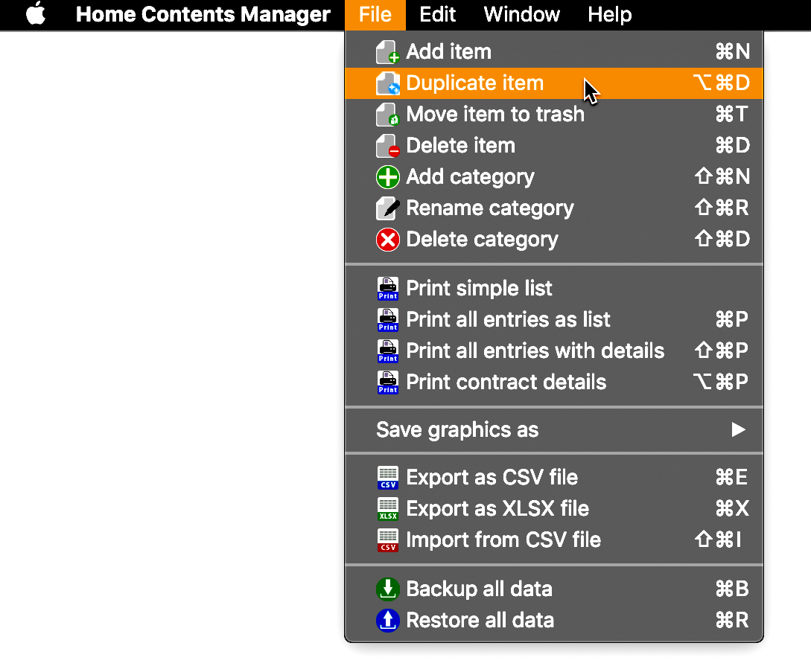Click the Move item to trash icon

[x=387, y=115]
